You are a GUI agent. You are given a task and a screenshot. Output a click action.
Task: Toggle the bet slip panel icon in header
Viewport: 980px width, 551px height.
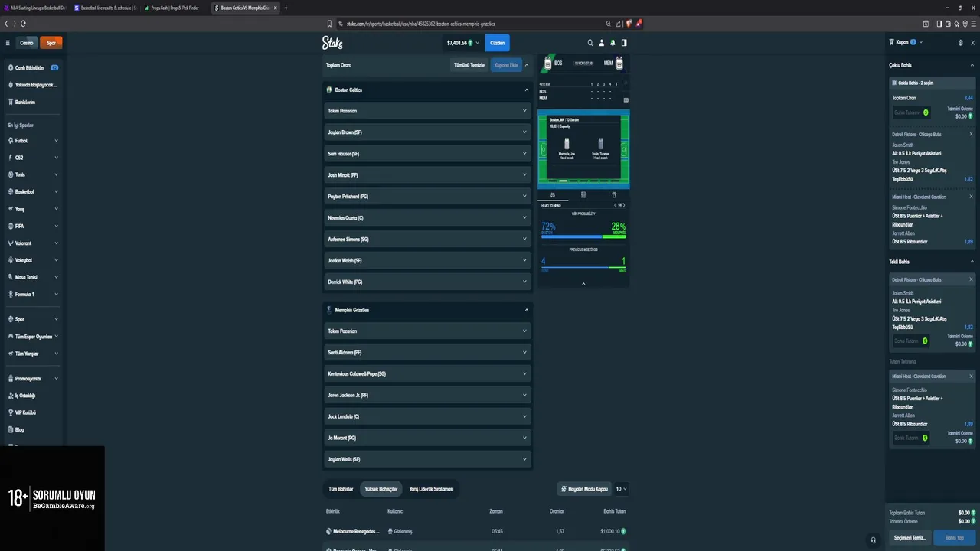tap(624, 43)
